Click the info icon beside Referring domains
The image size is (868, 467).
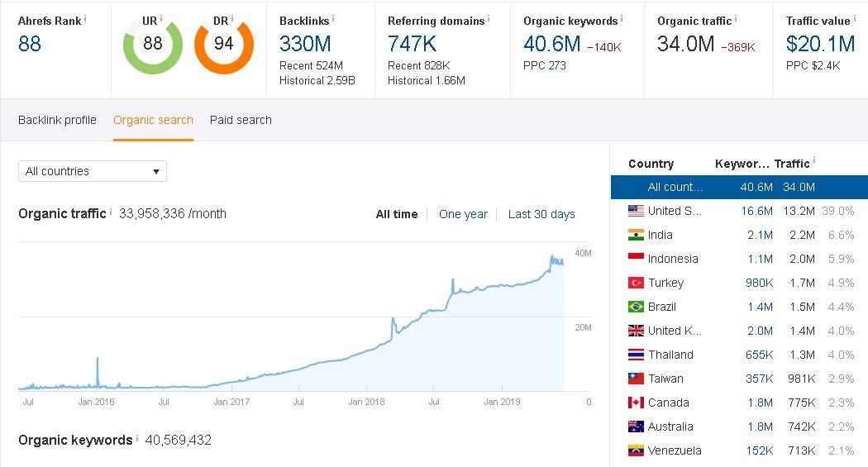[488, 18]
